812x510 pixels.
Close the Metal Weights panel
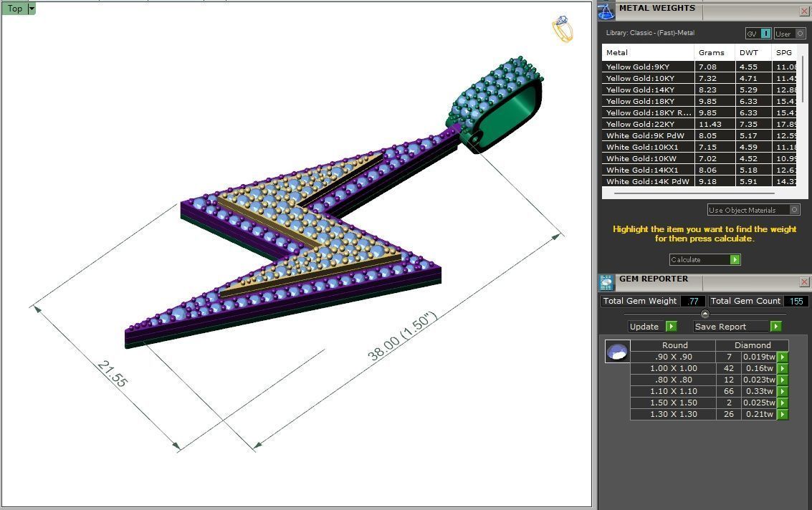pyautogui.click(x=804, y=11)
